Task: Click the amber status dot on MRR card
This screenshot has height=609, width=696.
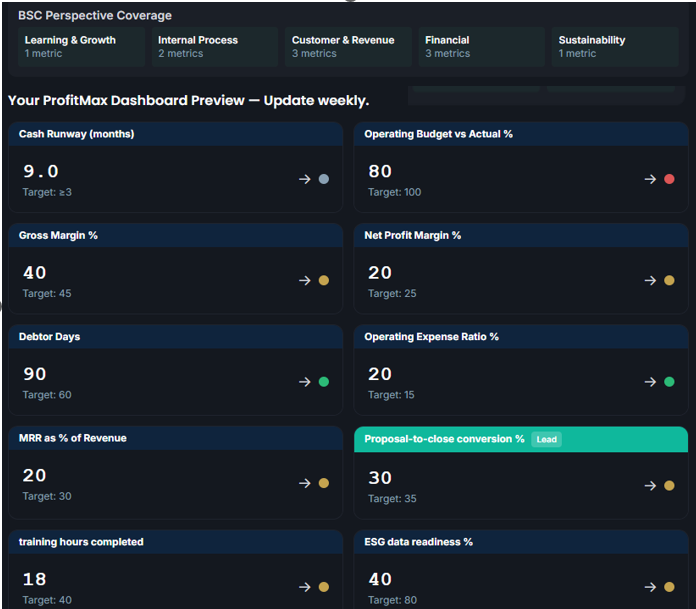Action: coord(324,483)
